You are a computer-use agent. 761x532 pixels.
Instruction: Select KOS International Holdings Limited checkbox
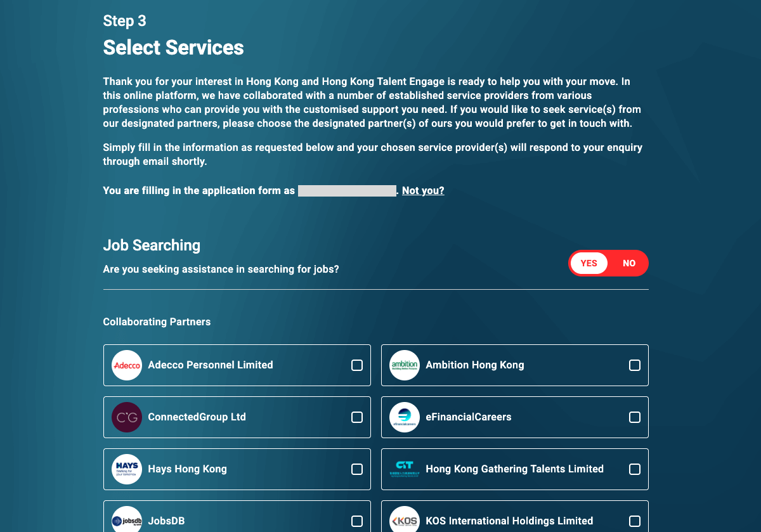click(635, 521)
